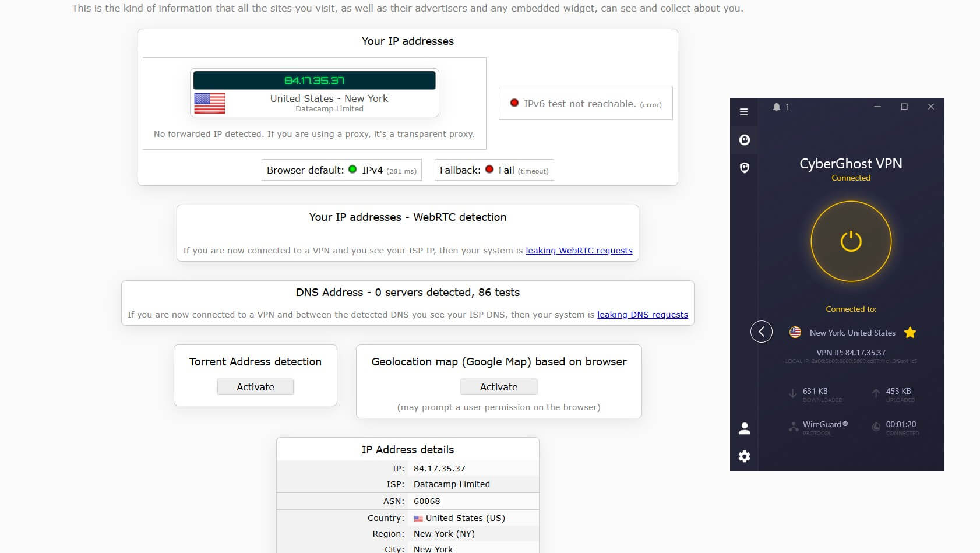Click the WireGuard protocol label

(824, 424)
